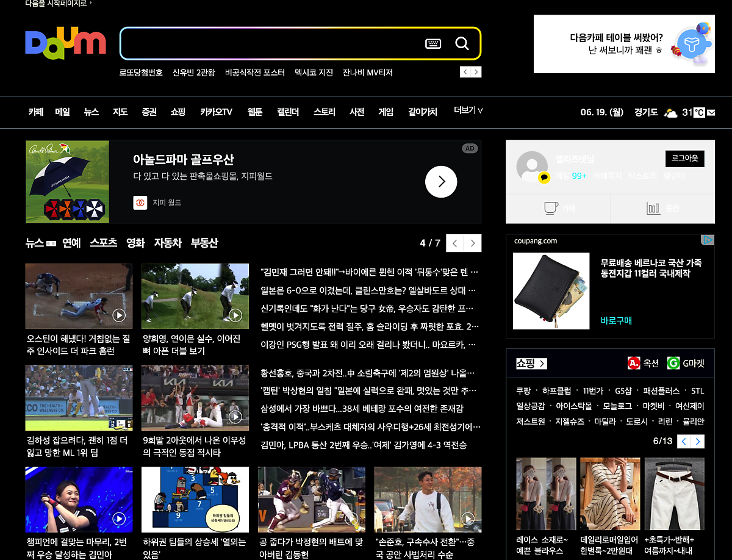Switch to the 부동산 news tab
This screenshot has width=732, height=560.
tap(204, 243)
